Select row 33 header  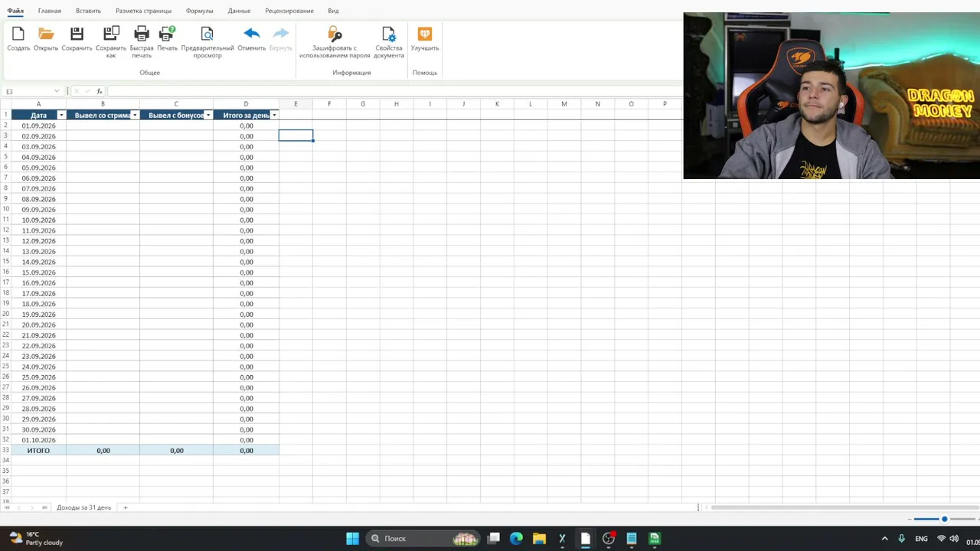click(x=5, y=450)
